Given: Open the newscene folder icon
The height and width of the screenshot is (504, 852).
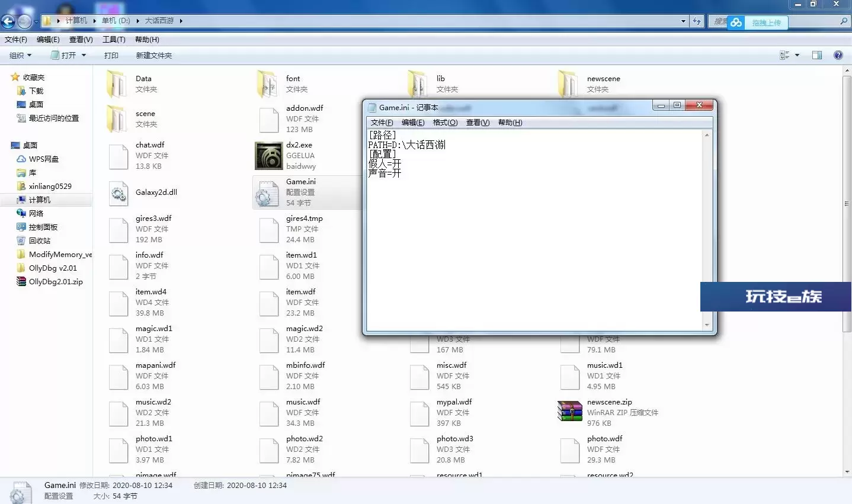Looking at the screenshot, I should click(x=568, y=84).
